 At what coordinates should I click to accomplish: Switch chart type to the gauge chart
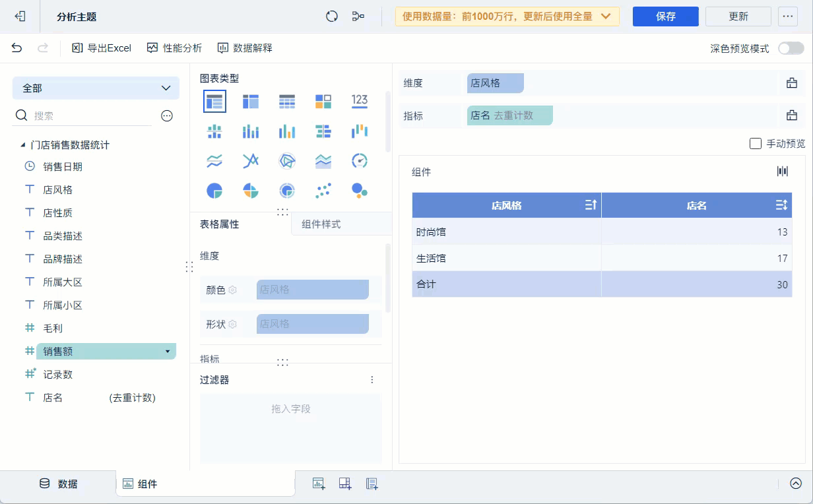pyautogui.click(x=360, y=160)
